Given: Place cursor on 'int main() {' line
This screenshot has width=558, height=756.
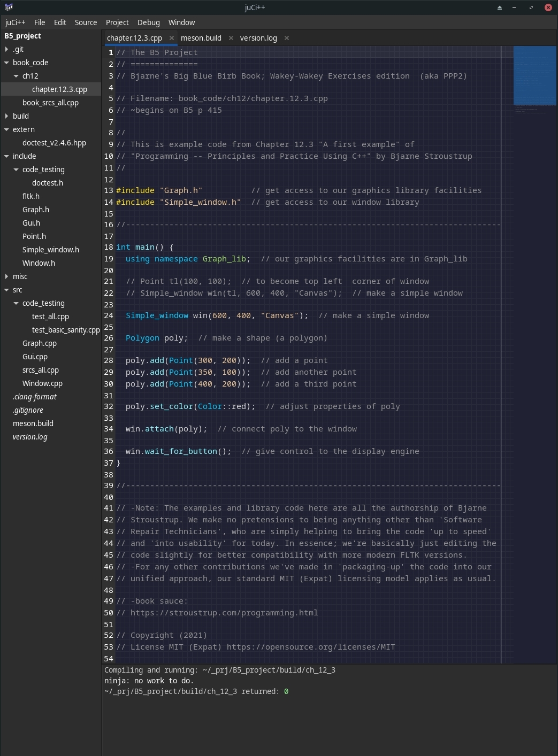Looking at the screenshot, I should (x=145, y=247).
